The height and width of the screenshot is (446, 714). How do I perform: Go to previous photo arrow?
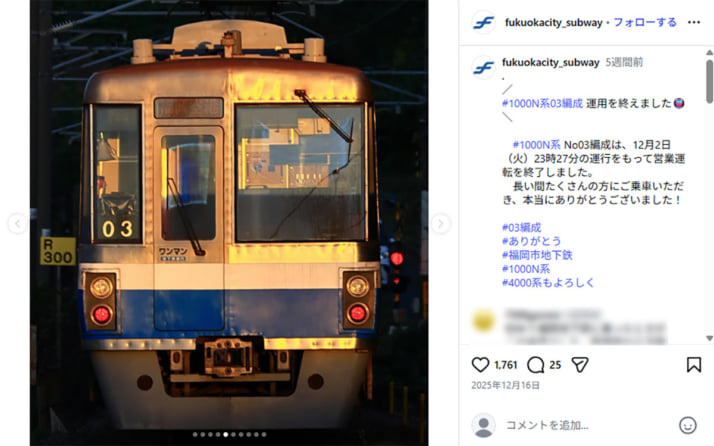(17, 224)
